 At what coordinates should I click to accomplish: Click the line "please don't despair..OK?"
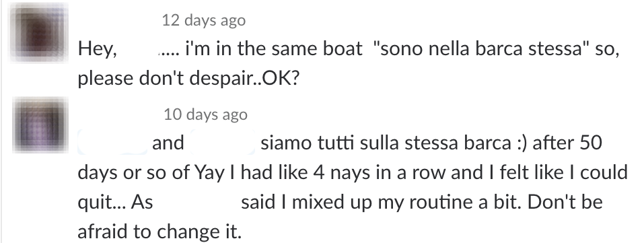(x=188, y=79)
